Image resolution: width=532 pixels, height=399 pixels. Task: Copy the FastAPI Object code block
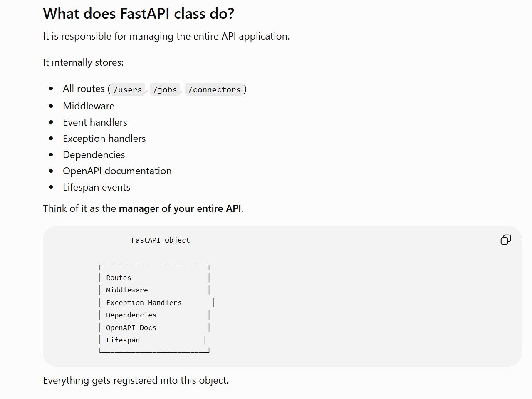[x=505, y=240]
